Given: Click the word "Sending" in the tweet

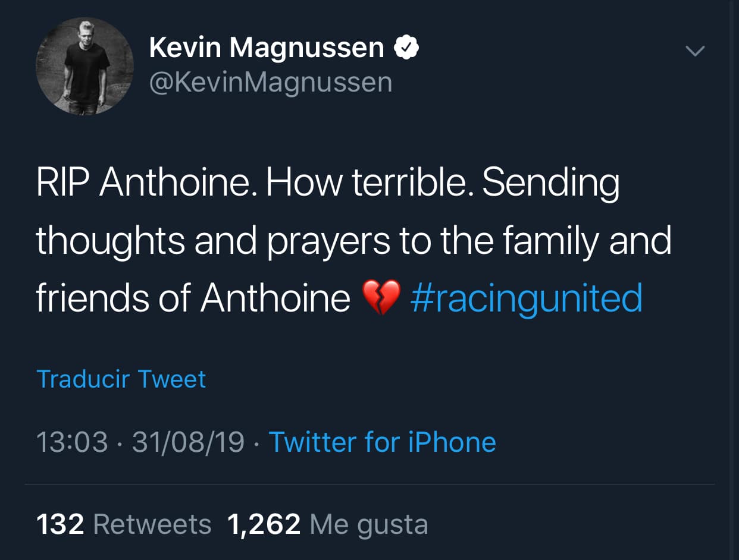Looking at the screenshot, I should (550, 184).
